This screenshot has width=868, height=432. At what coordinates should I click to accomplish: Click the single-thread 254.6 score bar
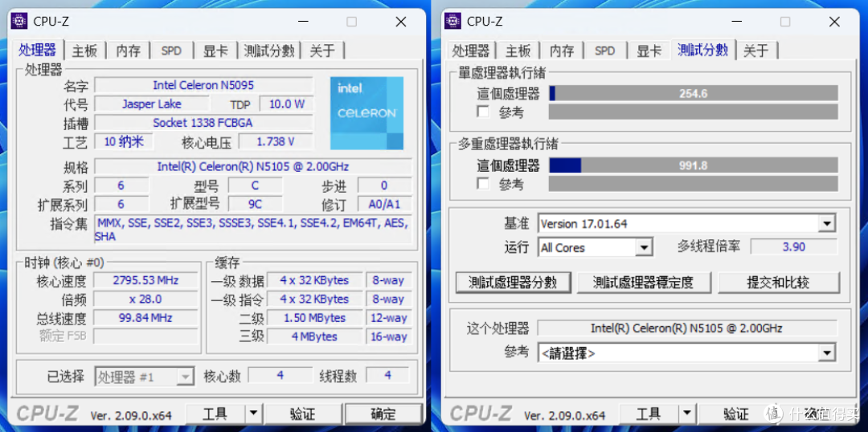693,93
